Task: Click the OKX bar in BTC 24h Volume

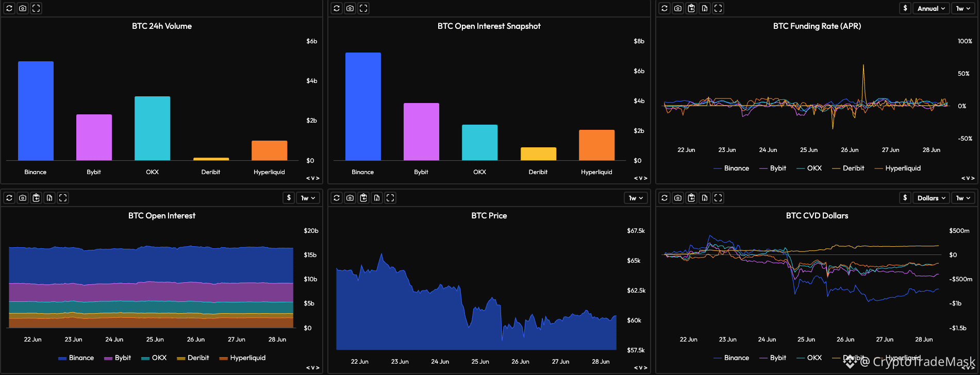Action: (x=153, y=128)
